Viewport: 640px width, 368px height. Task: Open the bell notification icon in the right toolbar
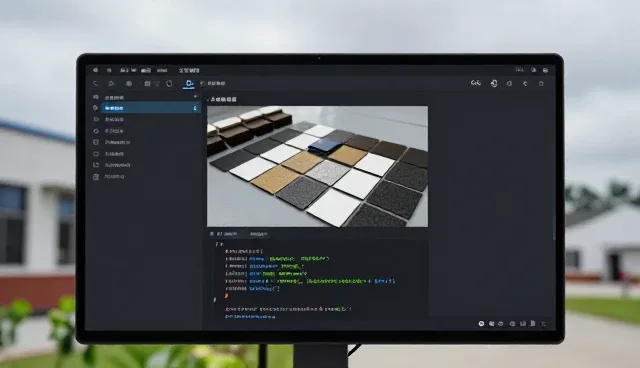[x=494, y=83]
